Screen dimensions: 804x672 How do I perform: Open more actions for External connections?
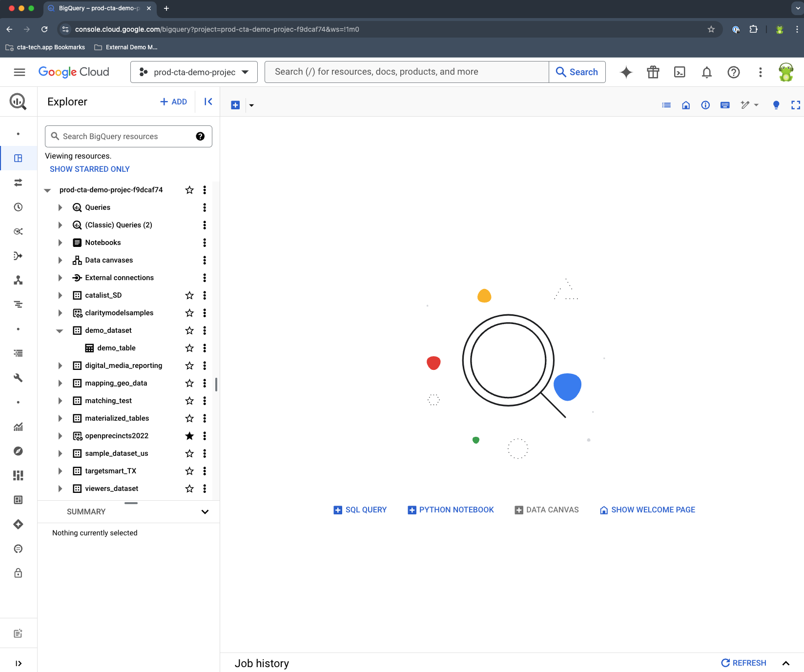(x=205, y=278)
